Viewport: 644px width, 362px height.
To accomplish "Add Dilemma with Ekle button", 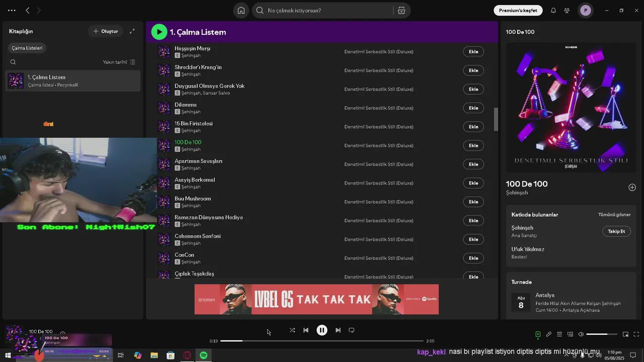I will pos(473,108).
